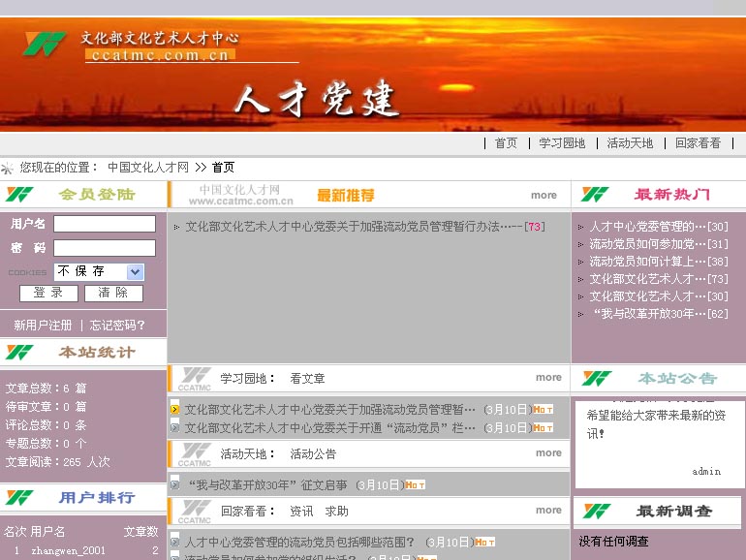Click the green logo in 会员登陆 header
This screenshot has width=746, height=560.
point(19,195)
